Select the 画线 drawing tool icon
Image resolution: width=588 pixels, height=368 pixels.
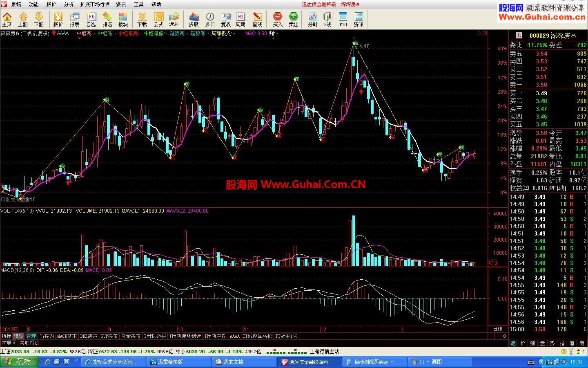click(257, 19)
